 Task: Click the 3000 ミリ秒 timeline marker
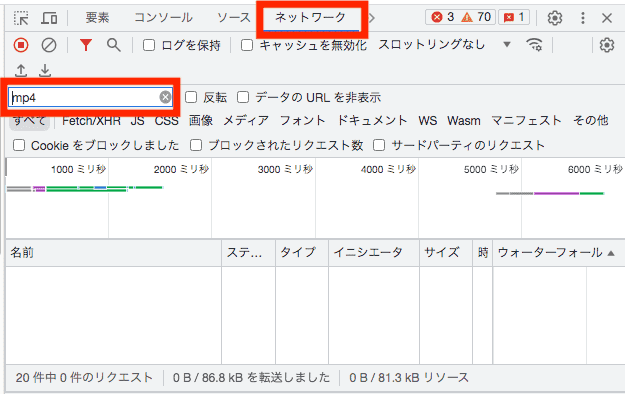click(285, 169)
